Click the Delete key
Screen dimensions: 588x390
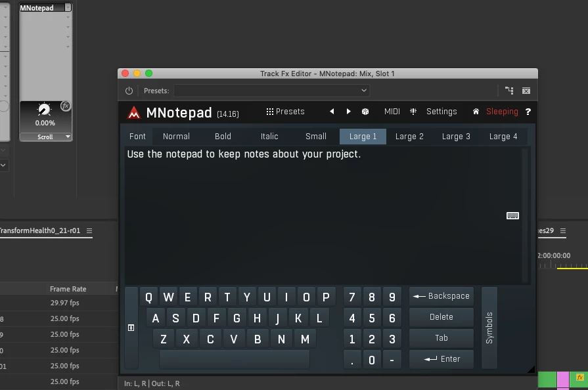(441, 317)
